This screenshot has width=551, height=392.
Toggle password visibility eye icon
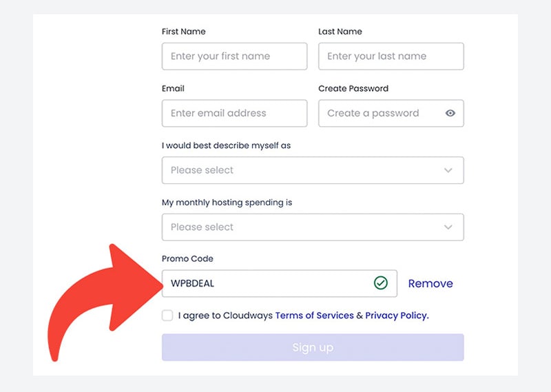click(450, 113)
